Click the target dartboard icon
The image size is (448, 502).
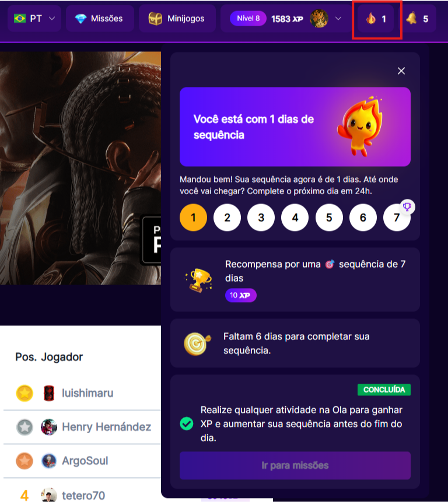(x=197, y=343)
